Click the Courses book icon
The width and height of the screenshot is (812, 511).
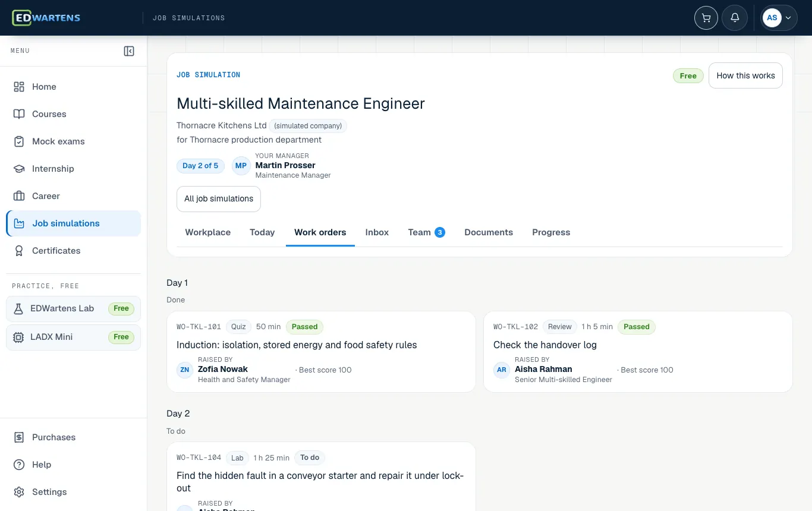[x=19, y=114]
